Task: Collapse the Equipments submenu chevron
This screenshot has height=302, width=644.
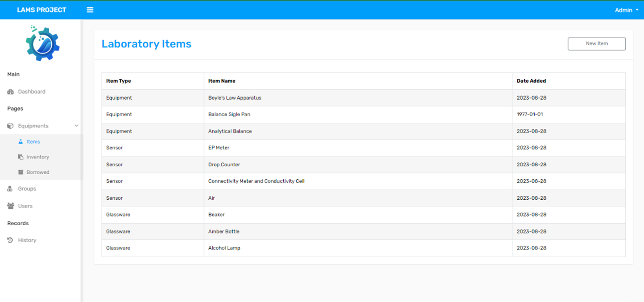Action: [76, 126]
